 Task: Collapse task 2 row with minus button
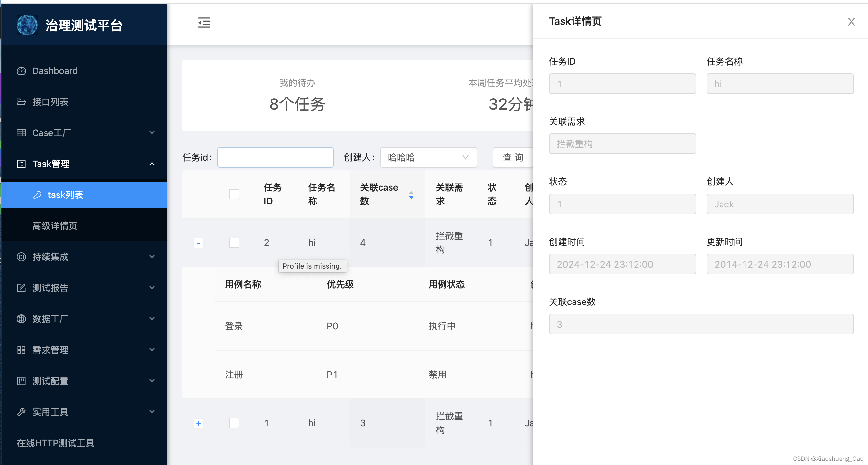click(x=198, y=243)
